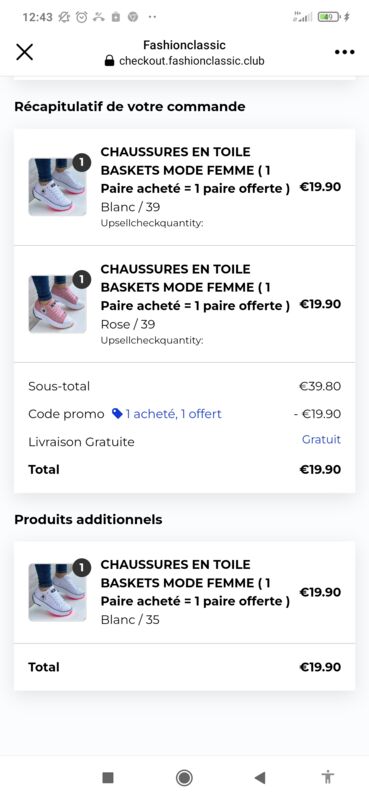Tap the blue promo tag icon
Viewport: 369px width, 800px height.
point(117,413)
